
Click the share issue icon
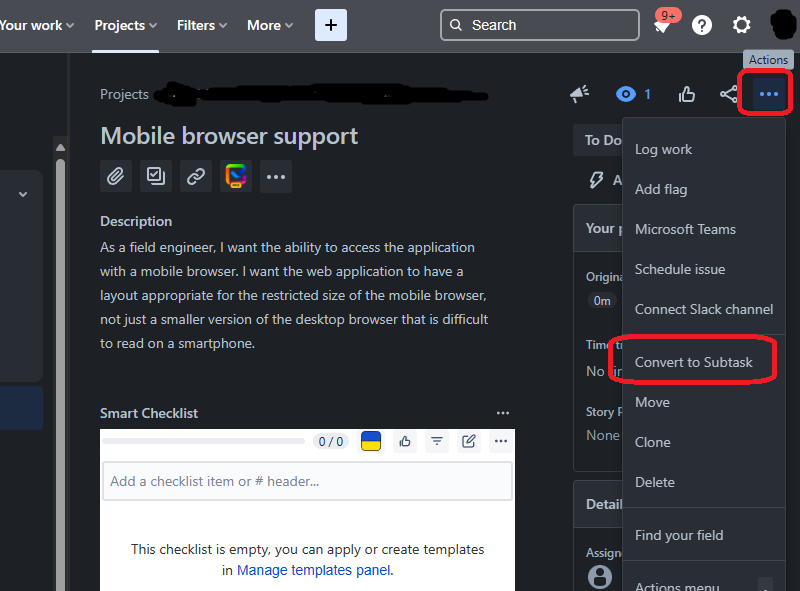pos(728,94)
